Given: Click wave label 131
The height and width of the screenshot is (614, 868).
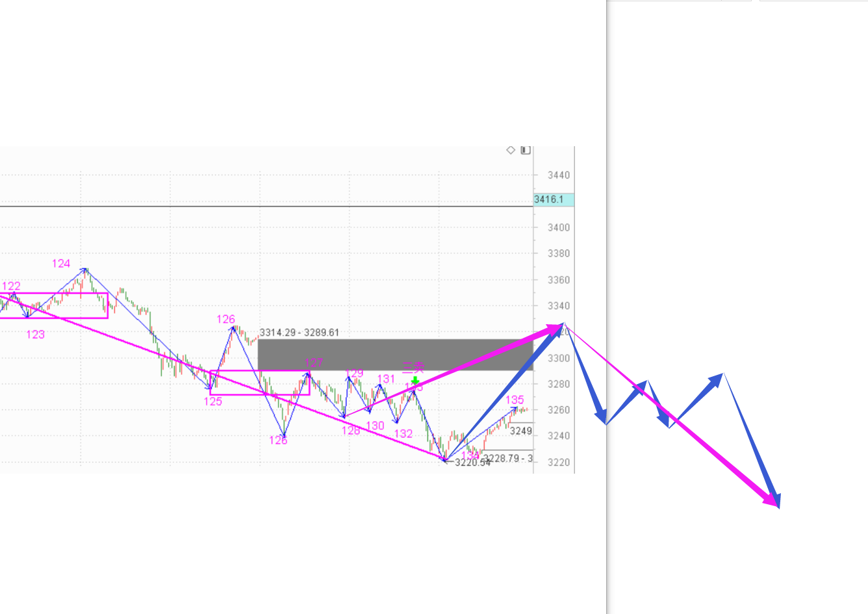Looking at the screenshot, I should [x=386, y=379].
